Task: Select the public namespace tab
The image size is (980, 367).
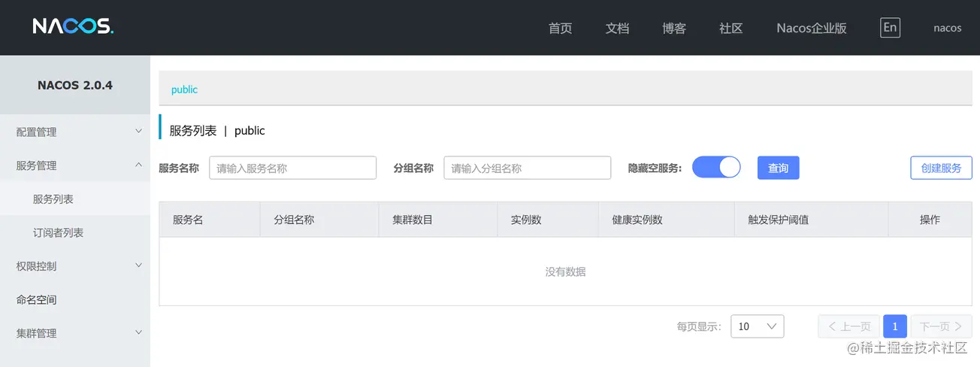Action: (x=184, y=89)
